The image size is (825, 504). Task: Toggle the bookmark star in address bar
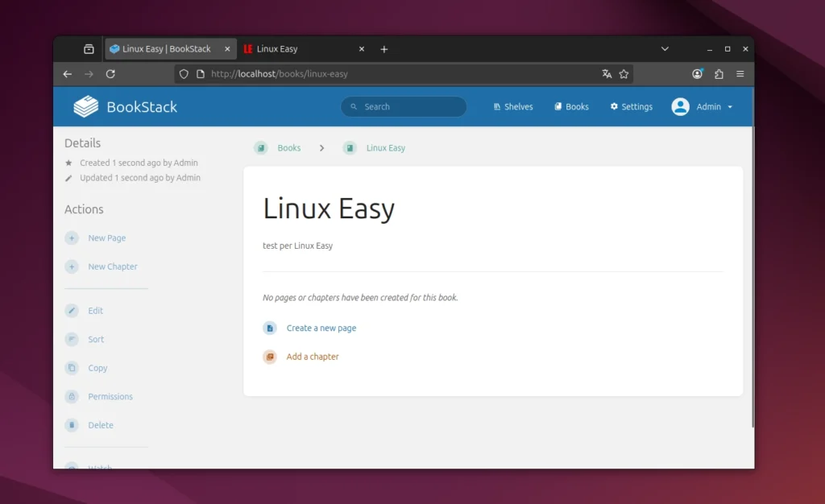point(624,73)
